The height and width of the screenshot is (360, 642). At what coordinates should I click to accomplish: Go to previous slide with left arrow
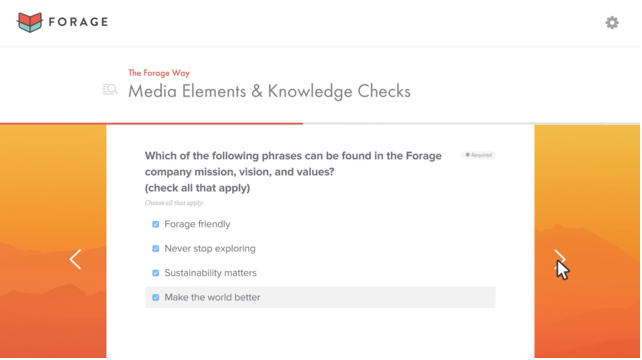click(x=75, y=259)
